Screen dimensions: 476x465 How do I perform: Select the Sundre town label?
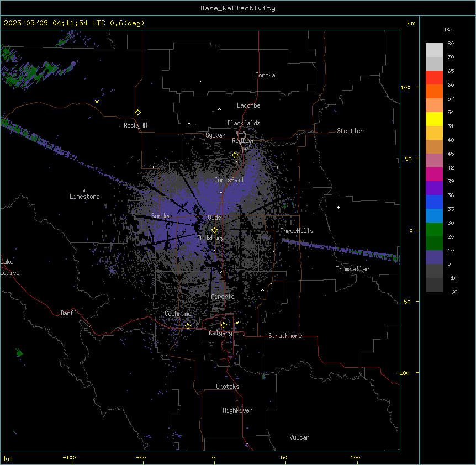coord(161,216)
